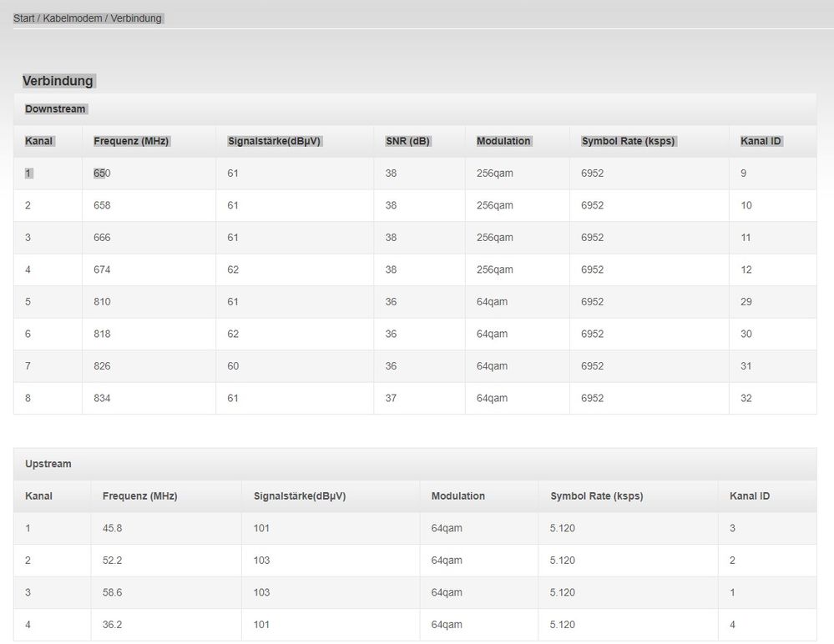Select frequency value 666
This screenshot has height=644, width=834.
coord(102,238)
